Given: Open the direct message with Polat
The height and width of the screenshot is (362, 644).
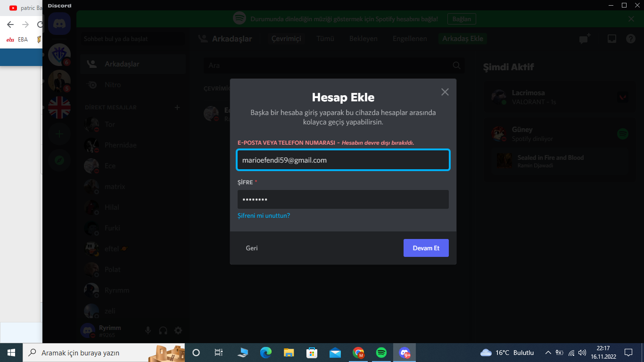Looking at the screenshot, I should (x=133, y=270).
